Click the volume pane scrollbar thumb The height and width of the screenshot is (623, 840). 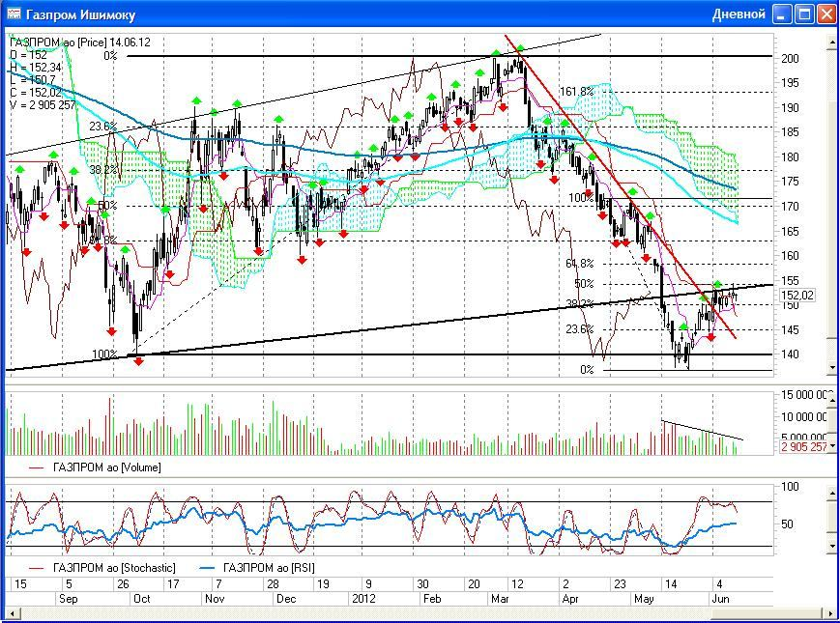click(832, 421)
